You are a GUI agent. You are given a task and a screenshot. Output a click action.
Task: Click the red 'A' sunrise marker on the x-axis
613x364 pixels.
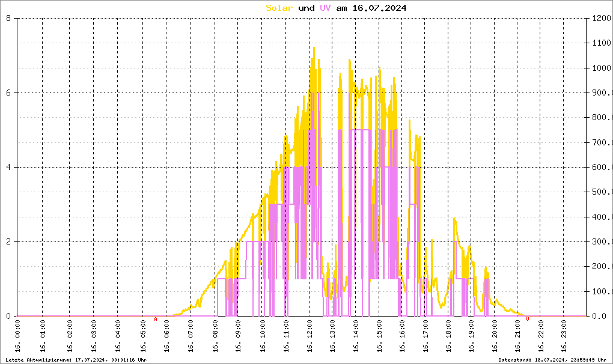156,319
